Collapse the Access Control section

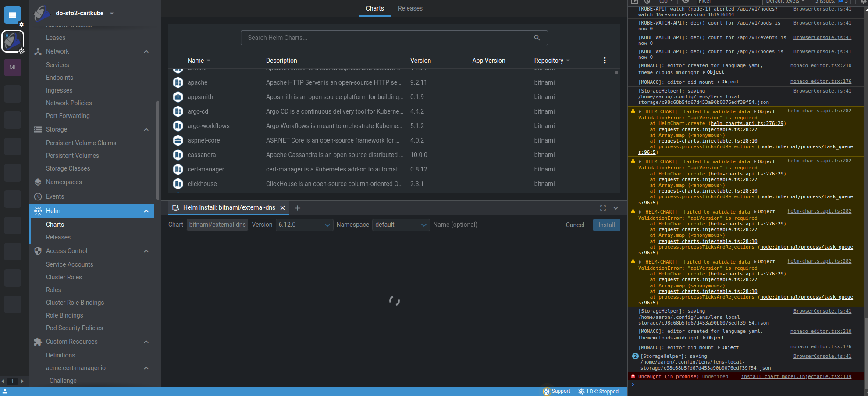pos(146,251)
